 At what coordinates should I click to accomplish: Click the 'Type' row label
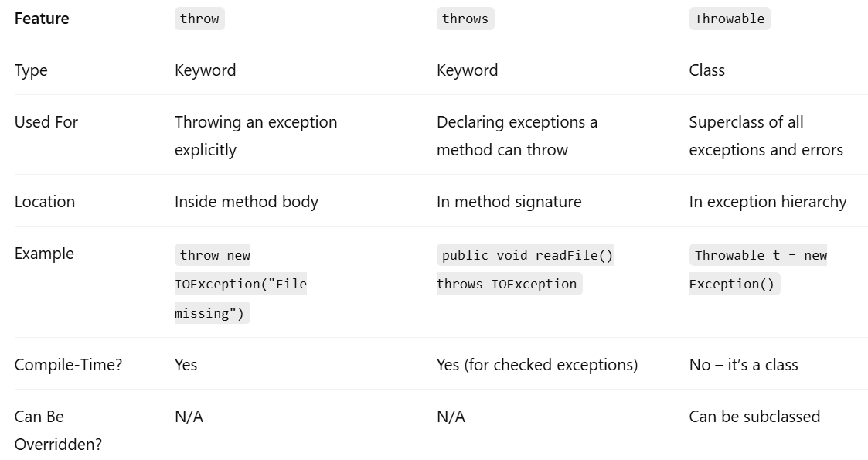pos(31,70)
